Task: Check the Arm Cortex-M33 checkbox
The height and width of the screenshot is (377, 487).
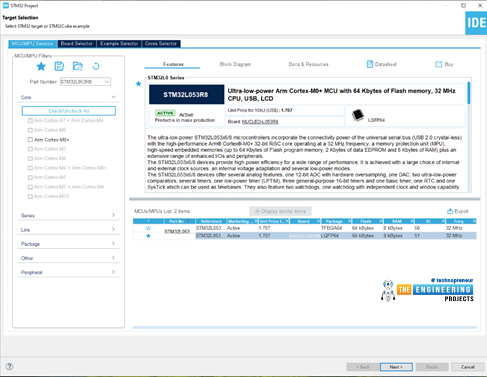Action: (x=30, y=196)
